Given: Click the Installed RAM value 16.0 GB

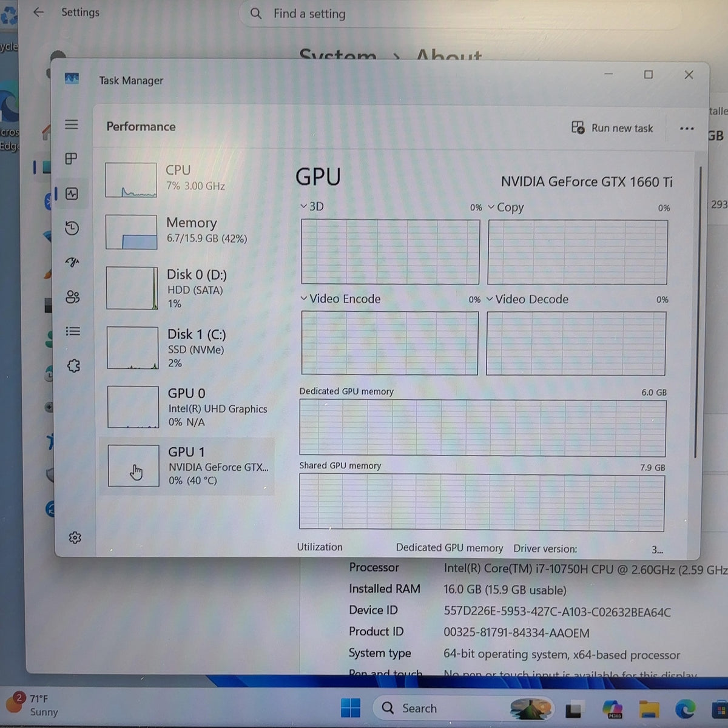Looking at the screenshot, I should point(505,590).
